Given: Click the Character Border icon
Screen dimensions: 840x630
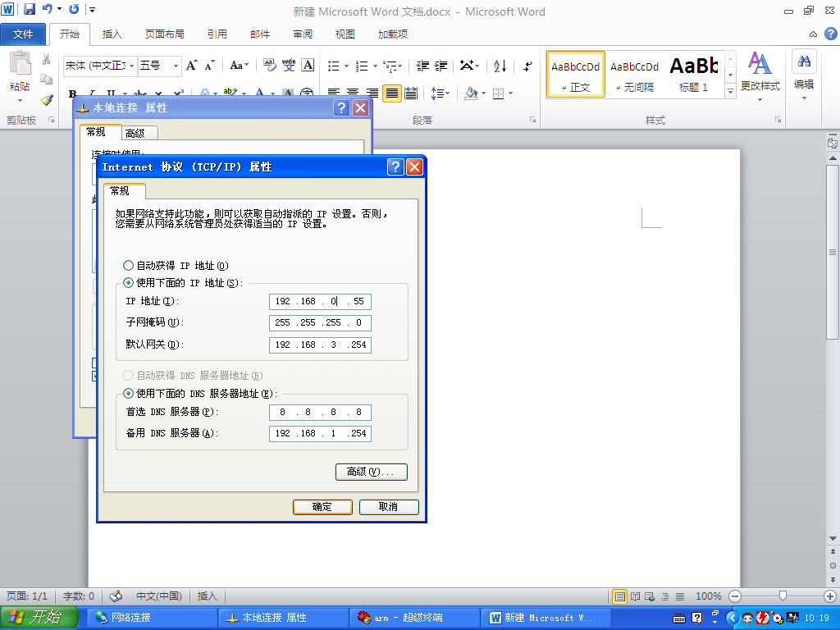Looking at the screenshot, I should [x=308, y=66].
